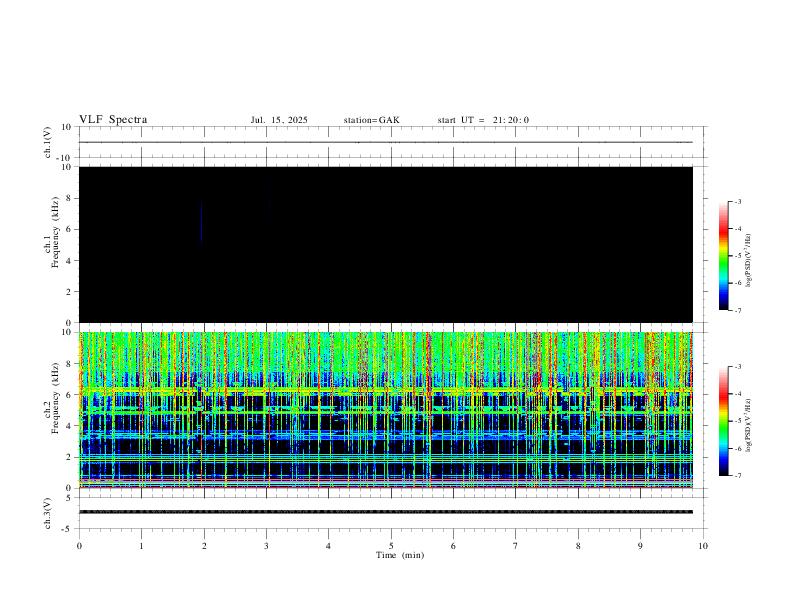
Task: Click the "6" kHz tick on ch.2 frequency axis
Action: 69,395
